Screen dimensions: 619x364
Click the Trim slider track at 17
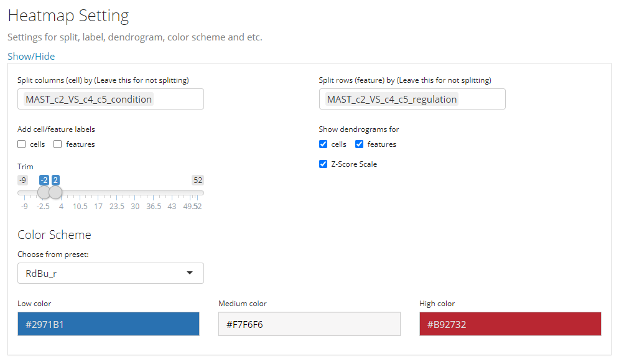pos(98,193)
